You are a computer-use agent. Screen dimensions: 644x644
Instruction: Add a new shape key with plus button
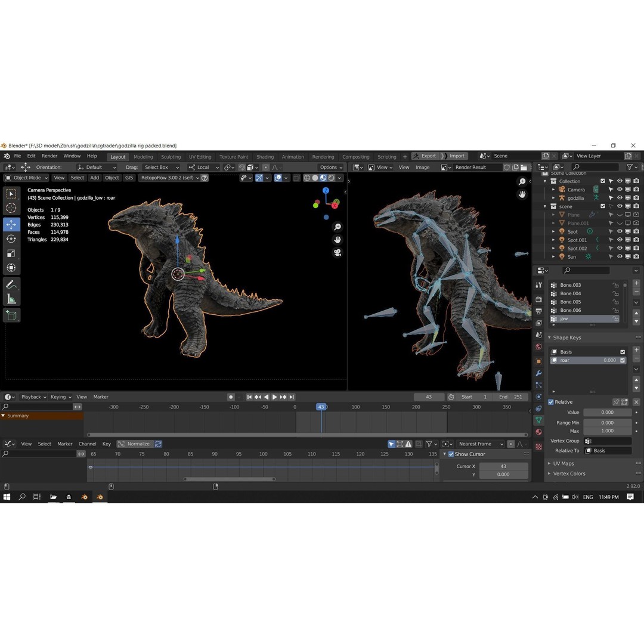point(636,350)
